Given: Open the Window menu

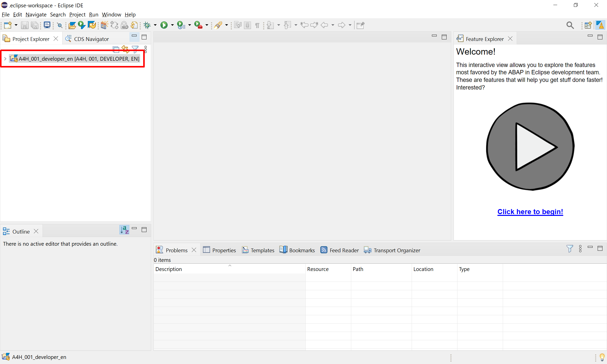Looking at the screenshot, I should [111, 14].
